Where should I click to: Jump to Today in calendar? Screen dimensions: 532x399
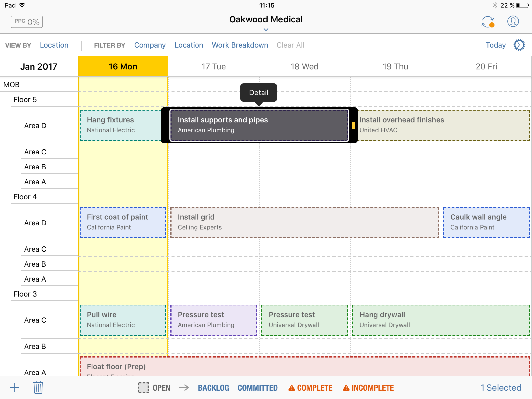[x=495, y=45]
